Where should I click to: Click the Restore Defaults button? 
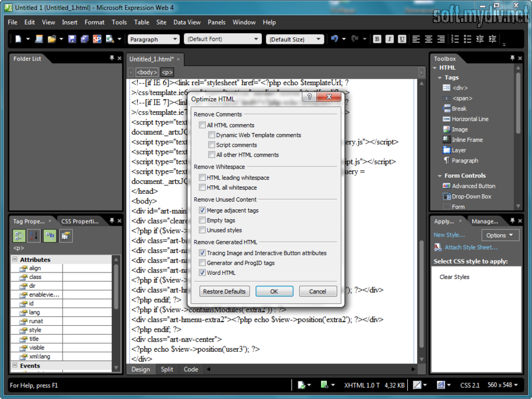[225, 291]
